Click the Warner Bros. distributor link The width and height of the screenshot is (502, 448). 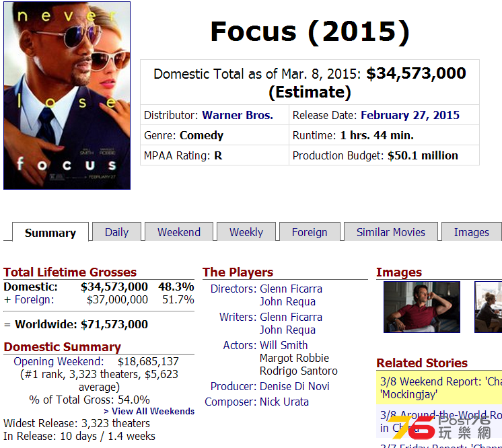click(x=238, y=115)
